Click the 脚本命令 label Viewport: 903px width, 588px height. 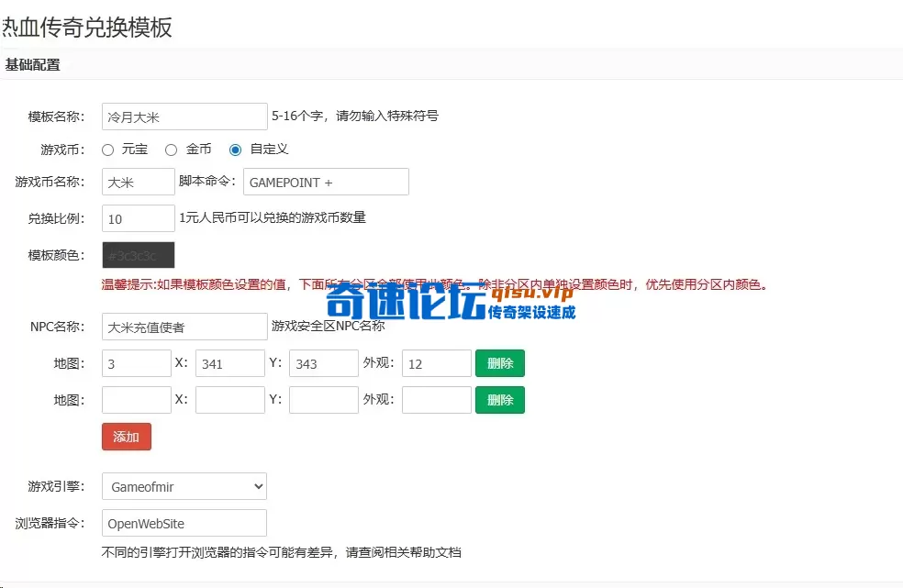click(207, 181)
